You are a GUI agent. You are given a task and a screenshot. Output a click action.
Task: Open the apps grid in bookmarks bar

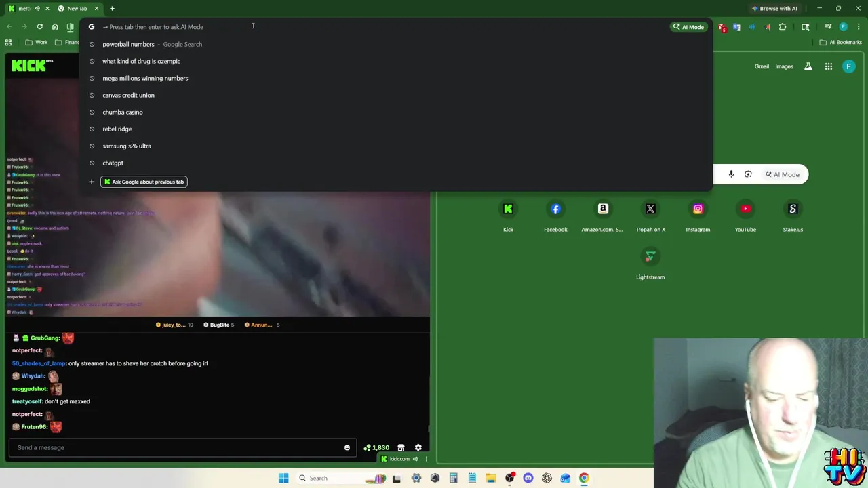pyautogui.click(x=8, y=43)
